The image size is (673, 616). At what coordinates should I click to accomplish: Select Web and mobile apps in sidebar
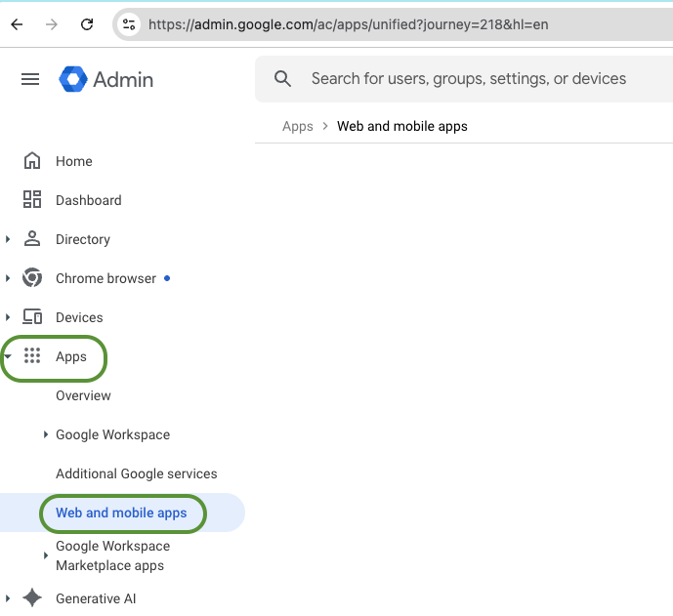tap(121, 513)
